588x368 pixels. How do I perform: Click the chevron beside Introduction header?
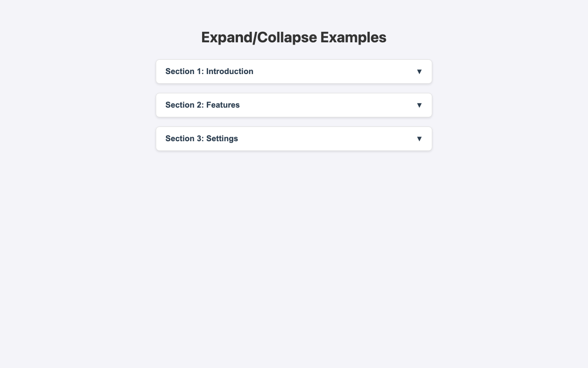point(419,71)
